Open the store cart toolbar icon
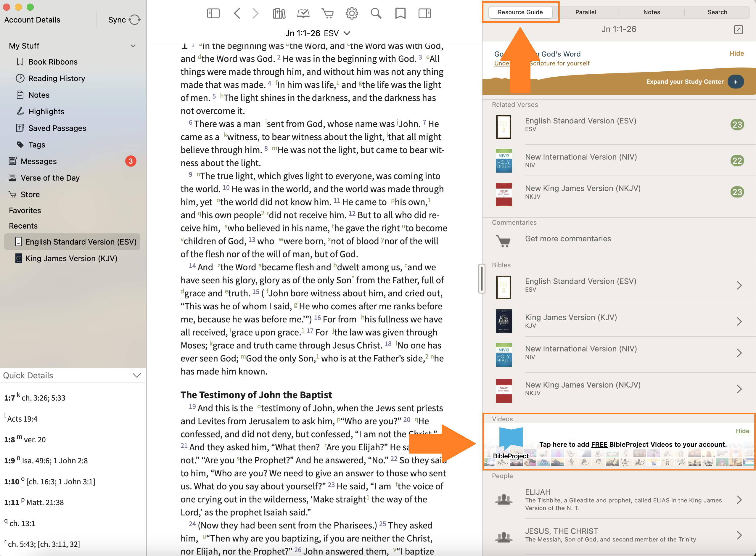The image size is (756, 556). [x=327, y=13]
